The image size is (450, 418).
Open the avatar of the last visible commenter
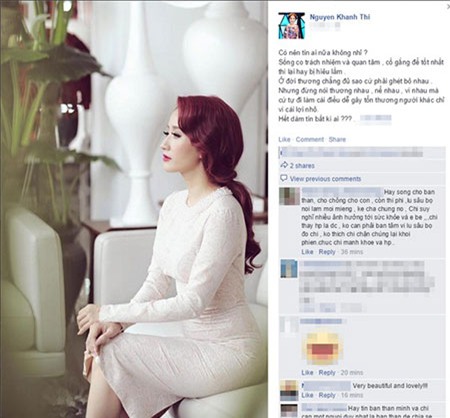[x=289, y=411]
